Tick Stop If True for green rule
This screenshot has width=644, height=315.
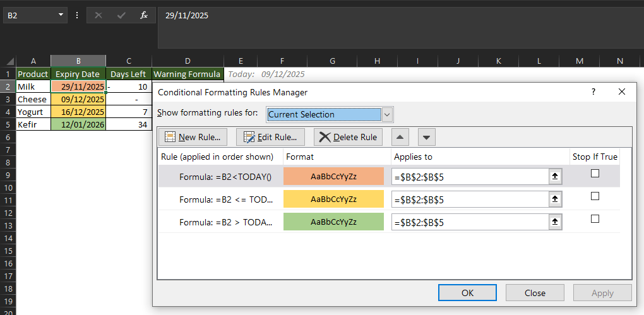click(x=595, y=219)
